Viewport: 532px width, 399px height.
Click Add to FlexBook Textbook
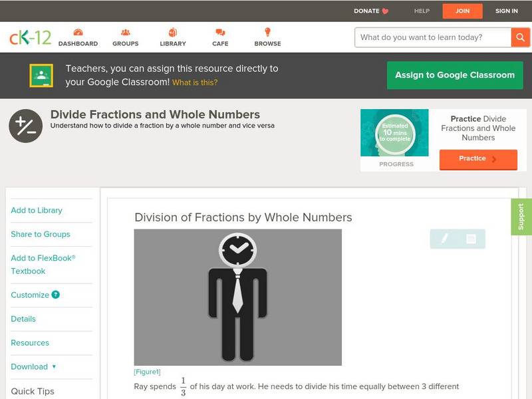[43, 265]
